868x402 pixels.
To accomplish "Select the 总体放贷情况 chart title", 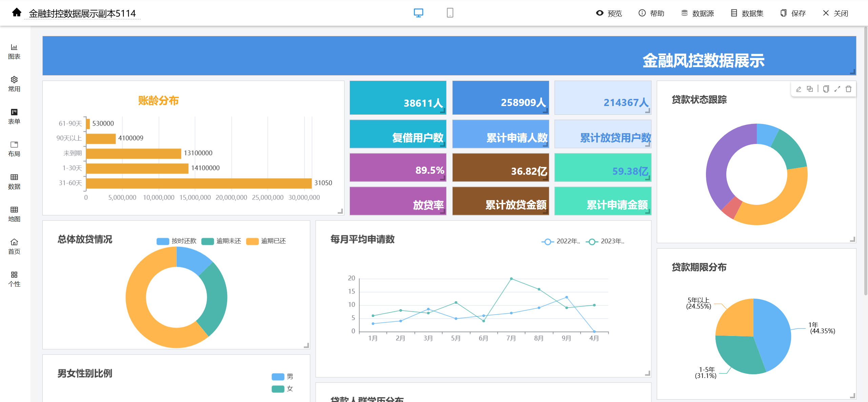I will click(x=85, y=239).
